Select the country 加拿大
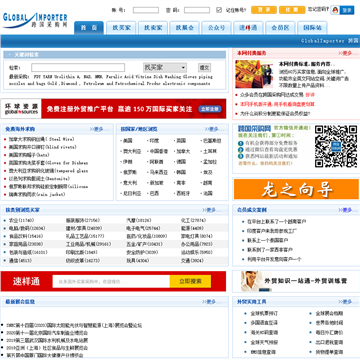Screen dimensions: 360x360 (183, 151)
